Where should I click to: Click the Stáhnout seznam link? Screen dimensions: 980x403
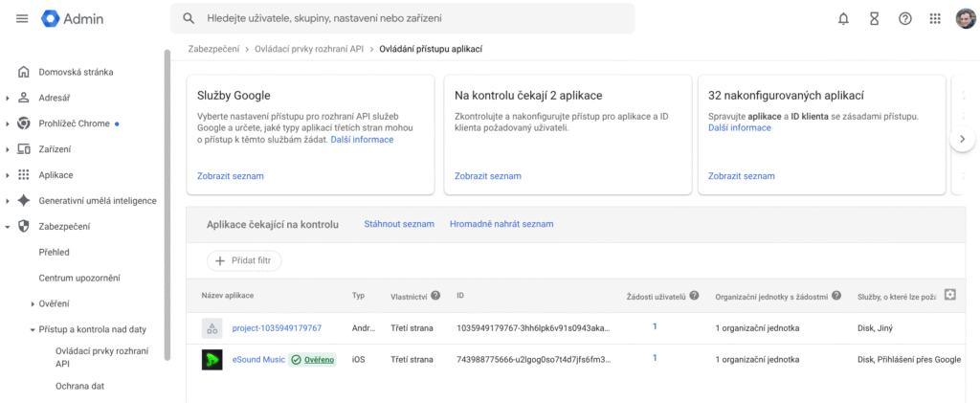click(x=399, y=224)
